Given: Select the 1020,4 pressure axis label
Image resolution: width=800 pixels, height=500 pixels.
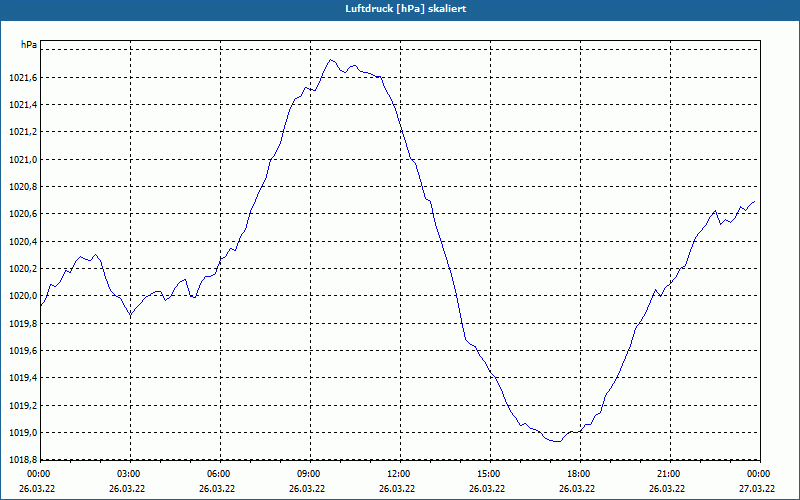Looking at the screenshot, I should pyautogui.click(x=23, y=241).
